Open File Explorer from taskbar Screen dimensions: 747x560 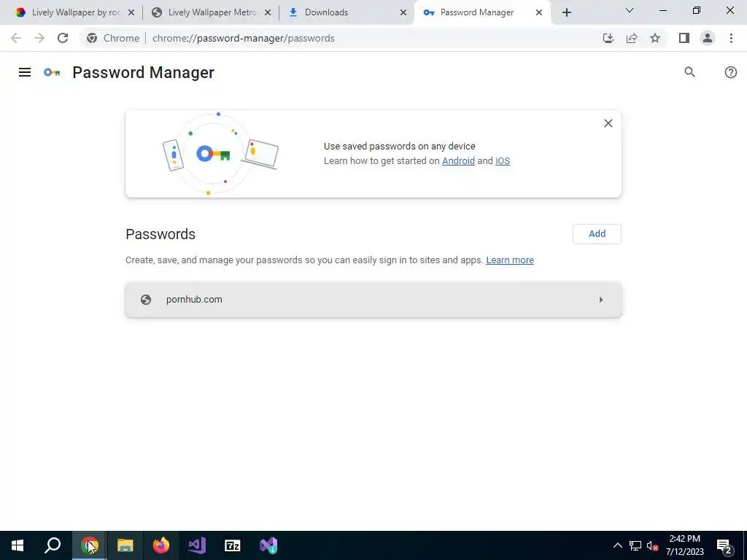(125, 545)
